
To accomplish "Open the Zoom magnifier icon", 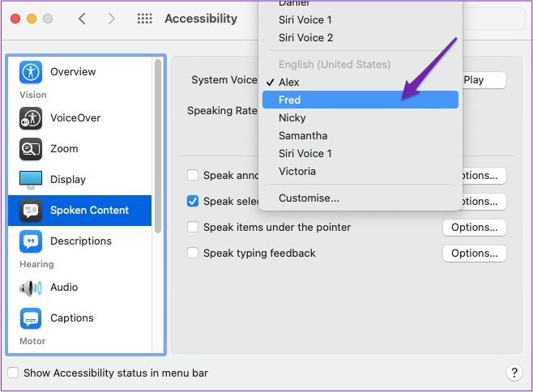I will 31,149.
